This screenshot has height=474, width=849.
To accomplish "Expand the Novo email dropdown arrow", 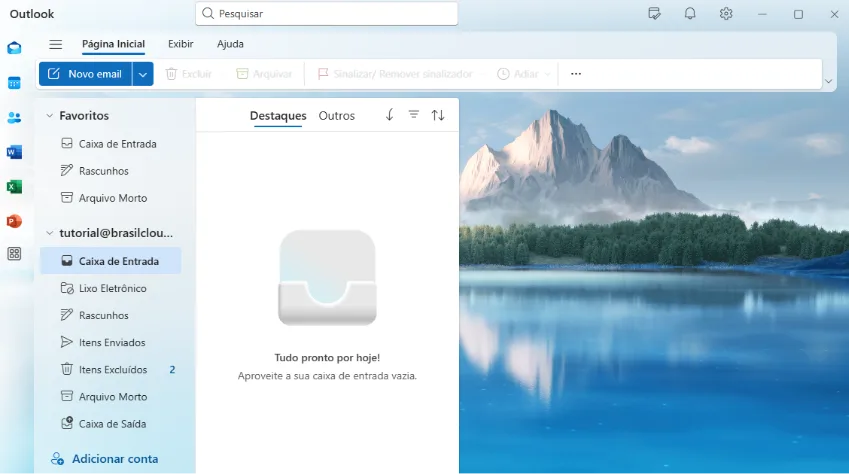I will (x=143, y=74).
